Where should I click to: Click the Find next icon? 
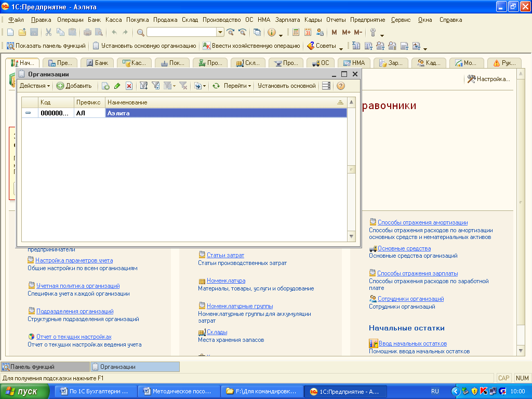click(231, 32)
